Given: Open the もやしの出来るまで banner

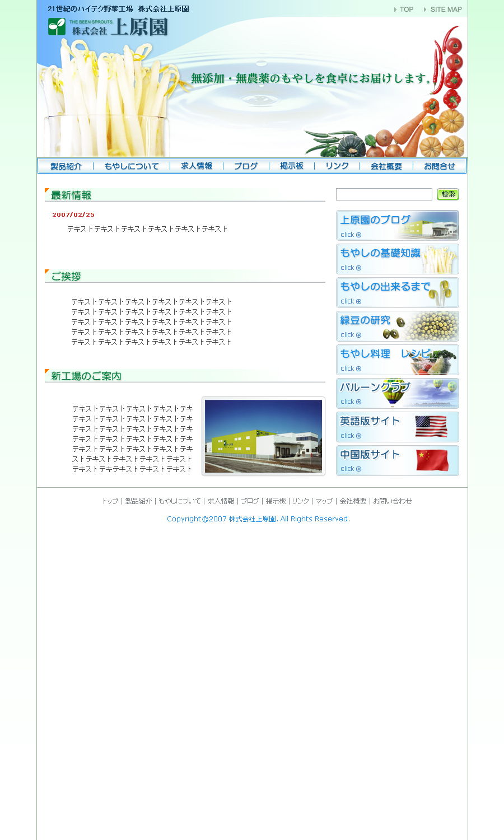Looking at the screenshot, I should pos(398,292).
